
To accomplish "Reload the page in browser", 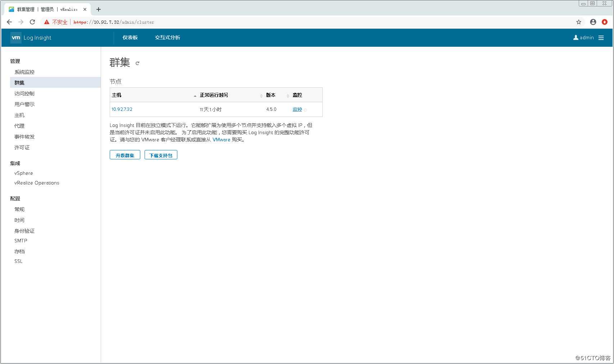I will click(32, 22).
